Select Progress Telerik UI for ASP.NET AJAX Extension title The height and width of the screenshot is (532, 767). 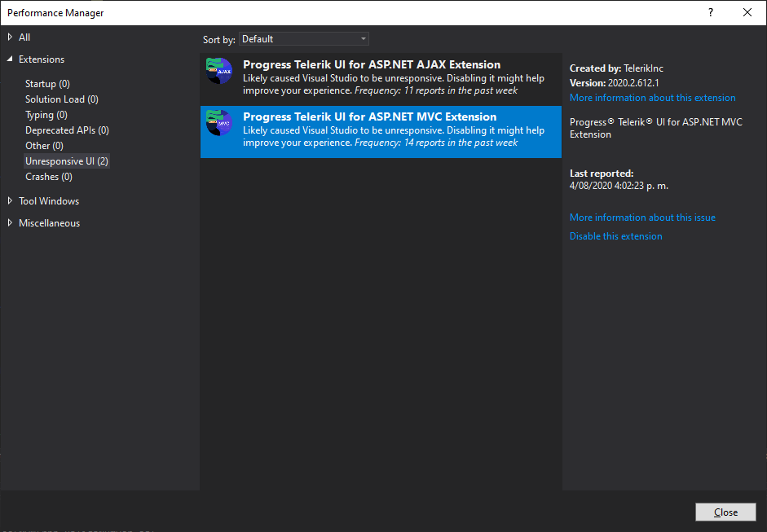(372, 64)
